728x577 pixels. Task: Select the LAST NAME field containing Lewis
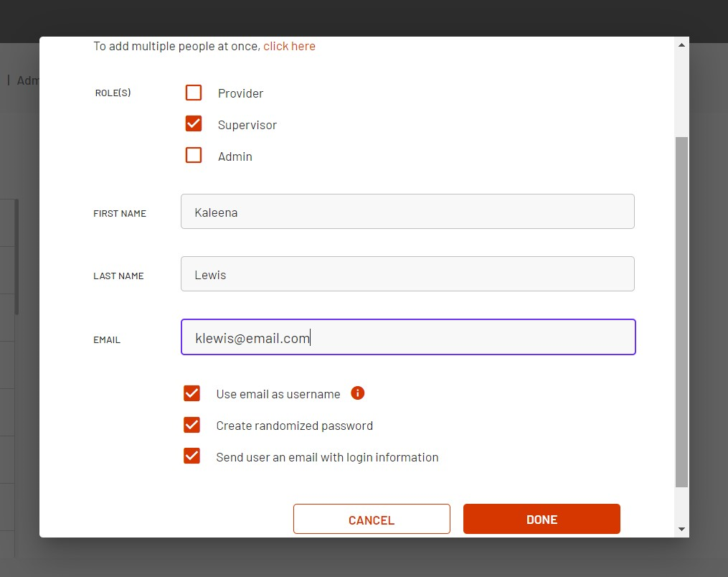pos(407,274)
